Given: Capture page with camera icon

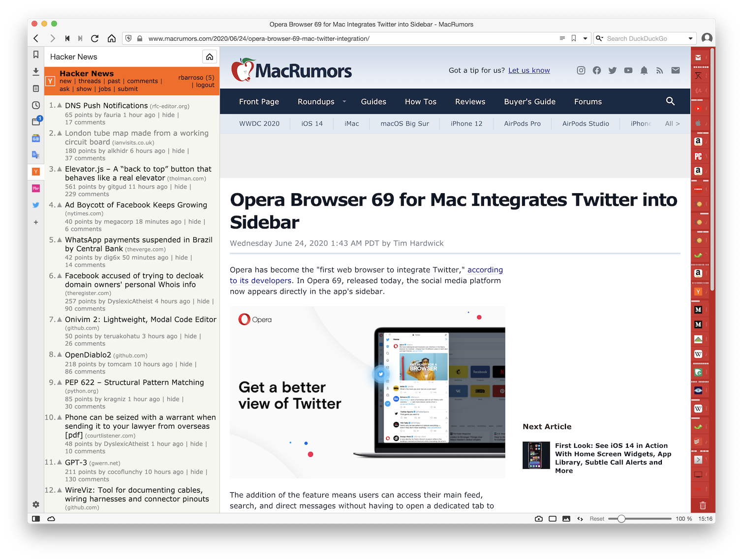Looking at the screenshot, I should 539,519.
